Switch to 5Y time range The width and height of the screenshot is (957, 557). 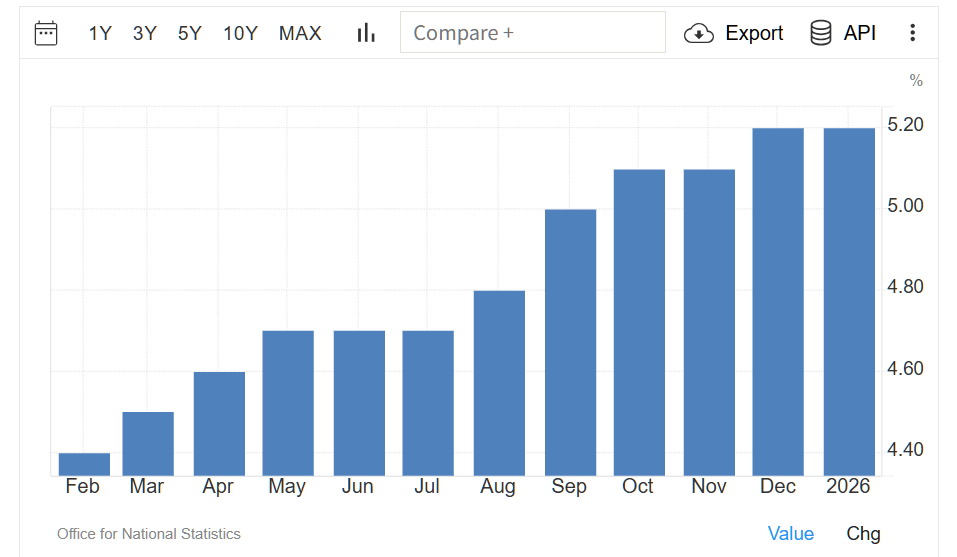tap(190, 33)
